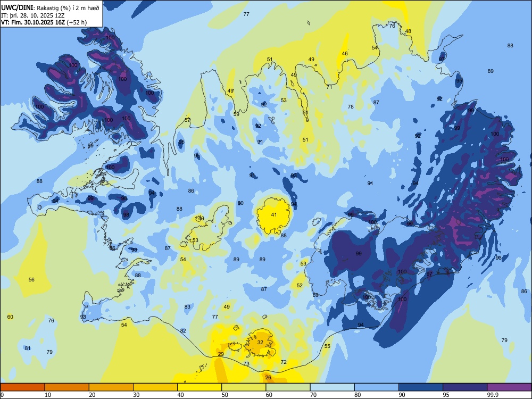
Task: Click the purple above-99.9 legend segment
Action: 509,387
